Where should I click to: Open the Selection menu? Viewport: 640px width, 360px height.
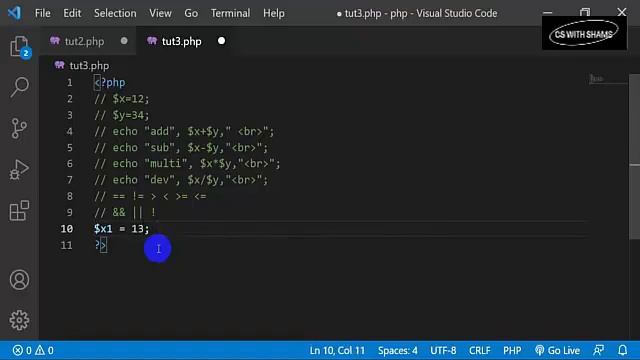pos(115,13)
